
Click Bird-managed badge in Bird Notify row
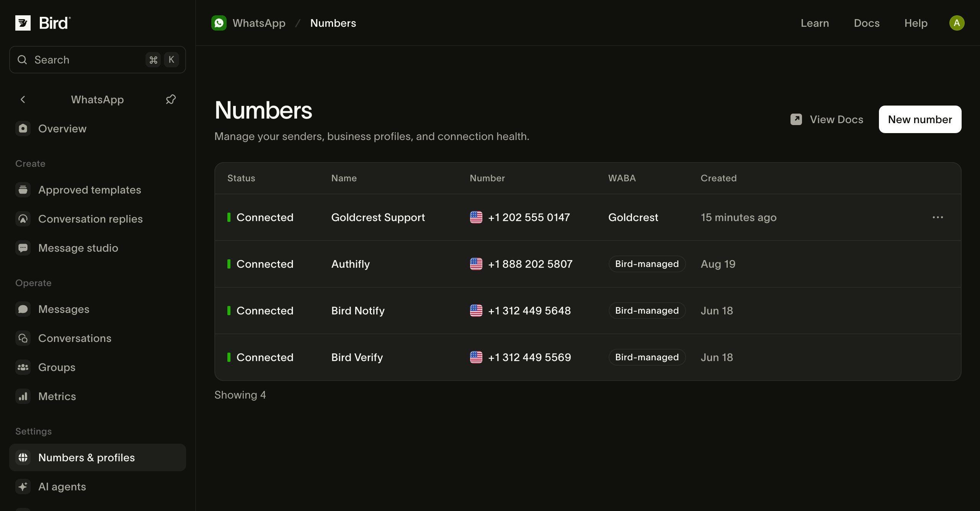(647, 311)
